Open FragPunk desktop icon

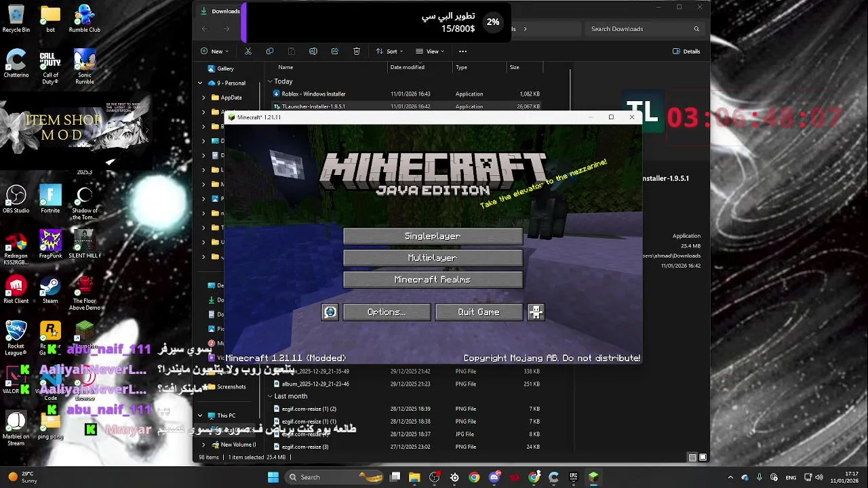tap(50, 245)
